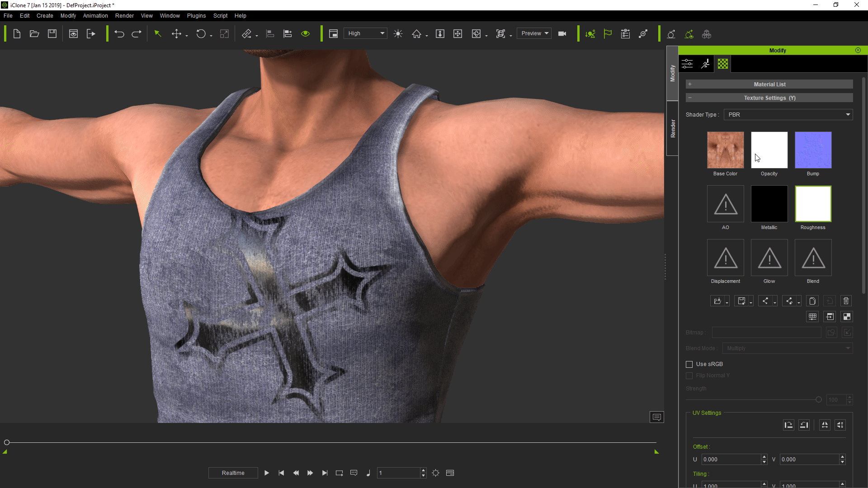Image resolution: width=868 pixels, height=488 pixels.
Task: Toggle Use sRGB checkbox
Action: [x=689, y=363]
